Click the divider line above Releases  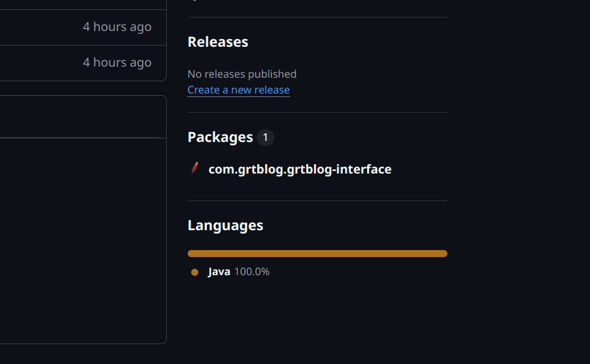point(318,18)
